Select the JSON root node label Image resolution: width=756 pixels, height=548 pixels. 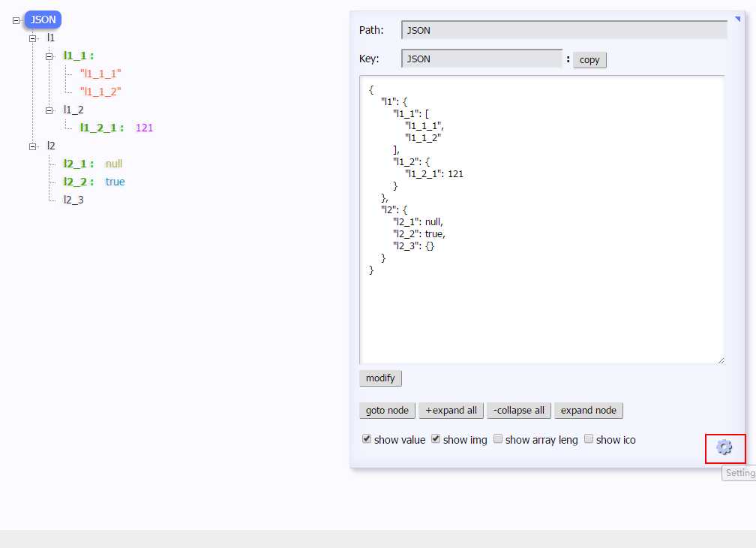tap(43, 20)
